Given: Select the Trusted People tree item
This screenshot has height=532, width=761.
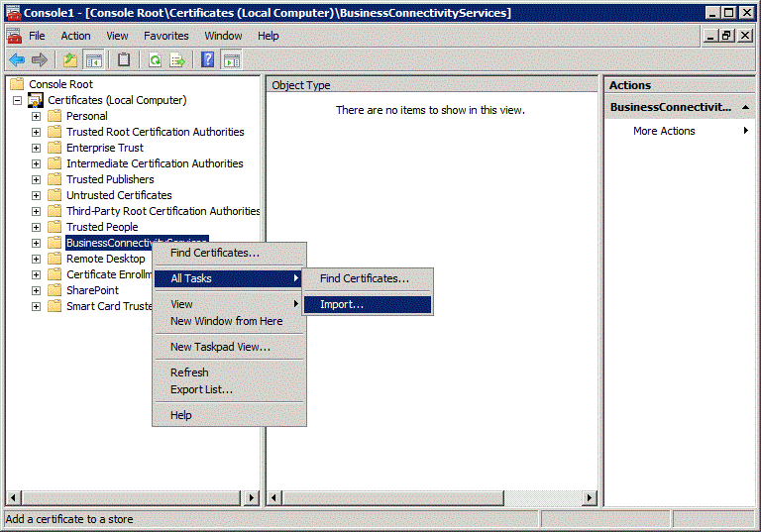Looking at the screenshot, I should point(102,227).
